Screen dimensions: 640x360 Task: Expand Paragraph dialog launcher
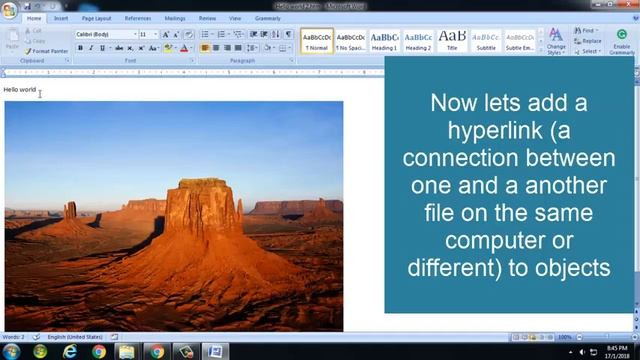click(291, 60)
